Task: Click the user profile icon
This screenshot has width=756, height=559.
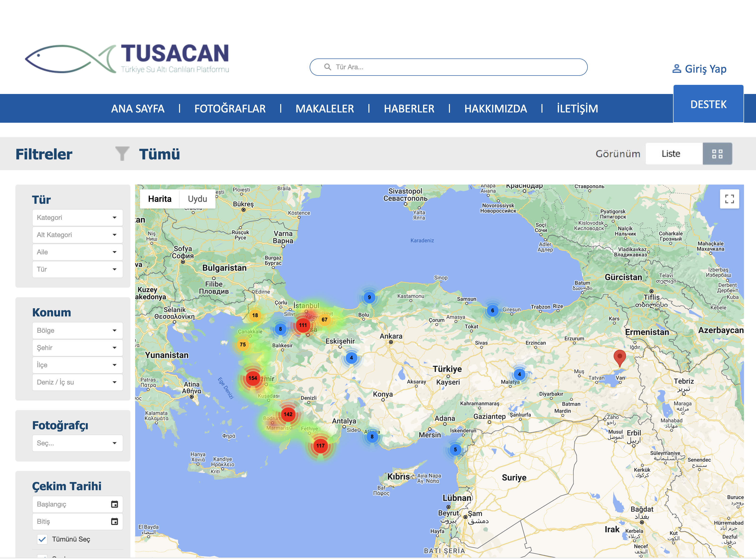Action: pos(676,69)
